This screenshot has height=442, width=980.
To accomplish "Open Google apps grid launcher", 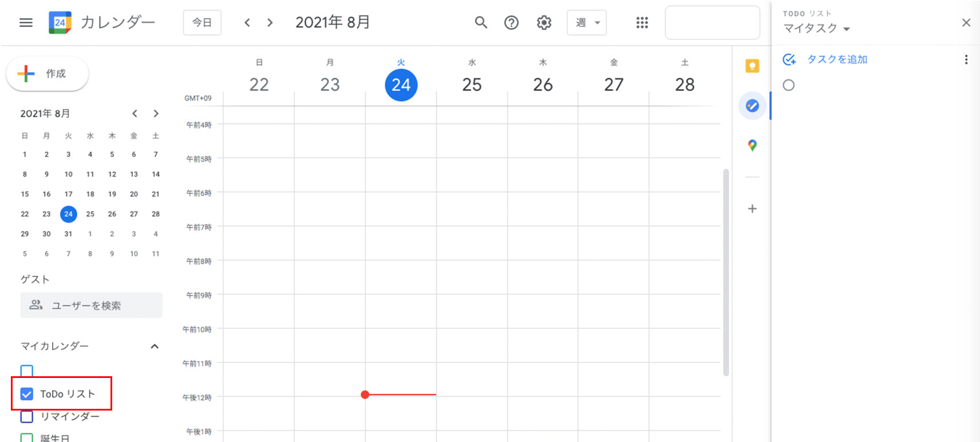I will pos(642,23).
